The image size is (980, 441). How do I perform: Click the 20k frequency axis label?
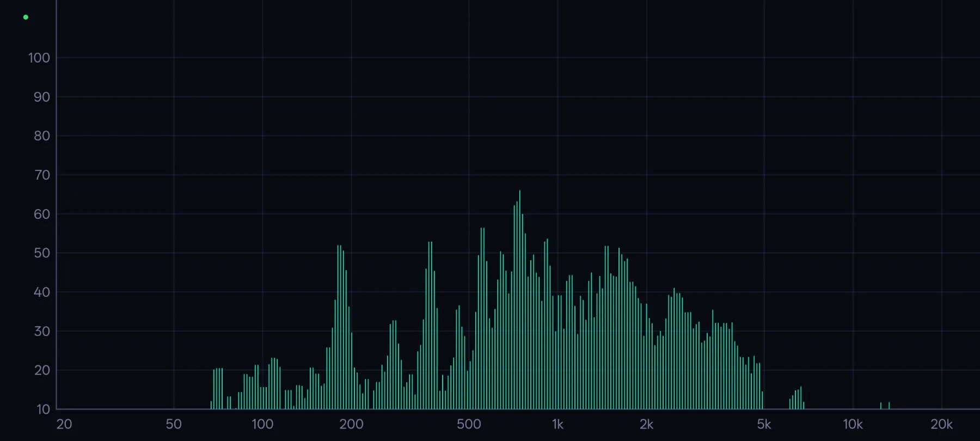[941, 424]
